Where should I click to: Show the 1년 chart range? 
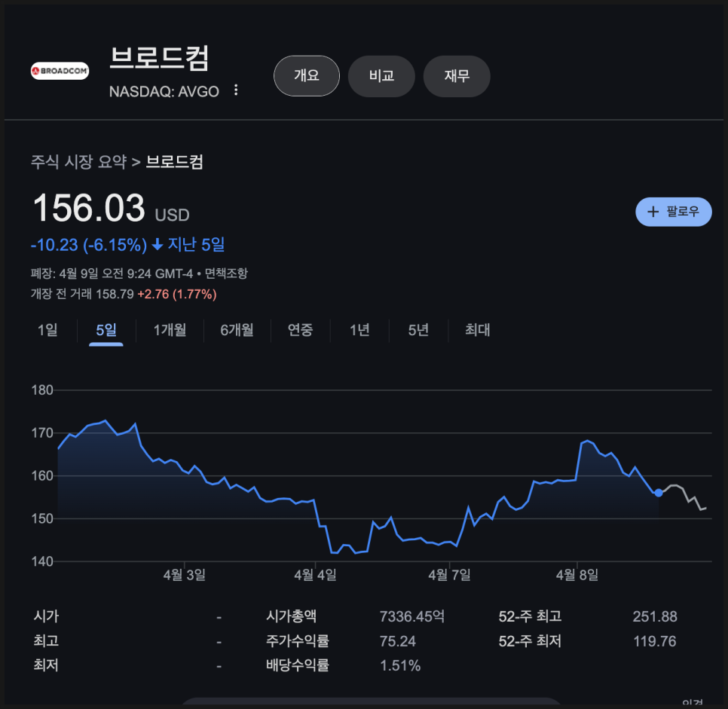point(359,330)
